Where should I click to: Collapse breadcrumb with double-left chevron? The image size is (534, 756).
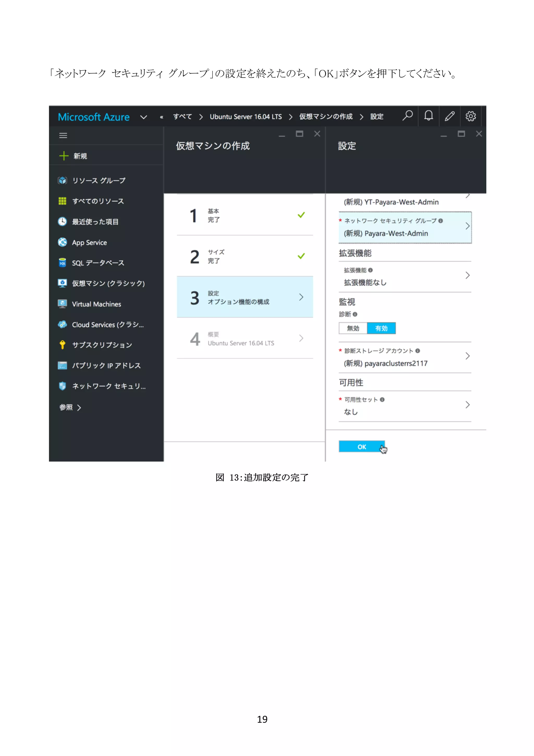(162, 117)
